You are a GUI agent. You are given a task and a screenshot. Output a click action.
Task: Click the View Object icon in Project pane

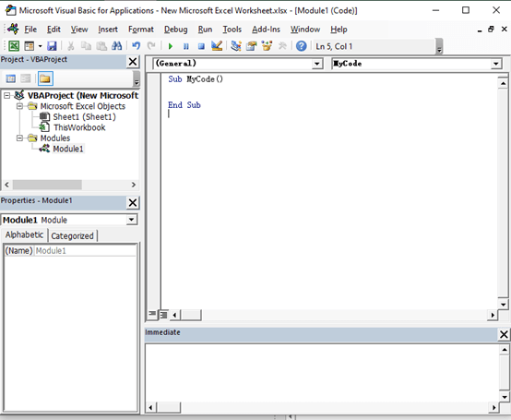tap(26, 78)
